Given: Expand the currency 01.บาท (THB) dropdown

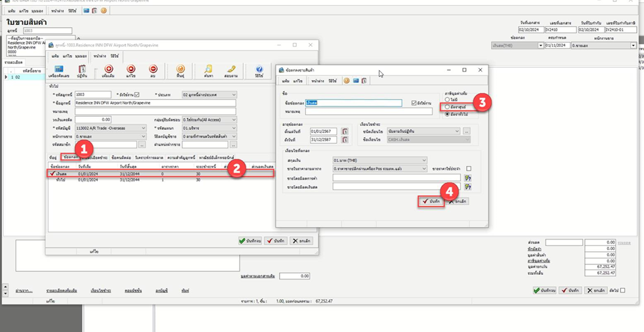Looking at the screenshot, I should [x=423, y=160].
